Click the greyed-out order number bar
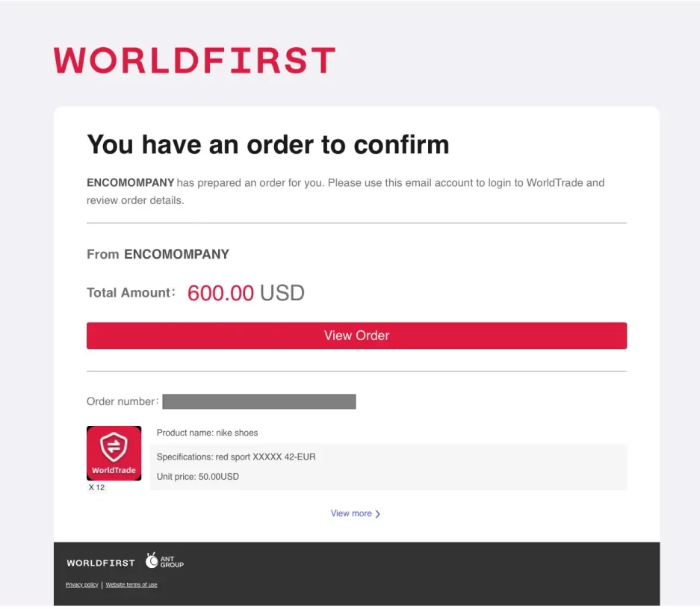 pyautogui.click(x=258, y=402)
